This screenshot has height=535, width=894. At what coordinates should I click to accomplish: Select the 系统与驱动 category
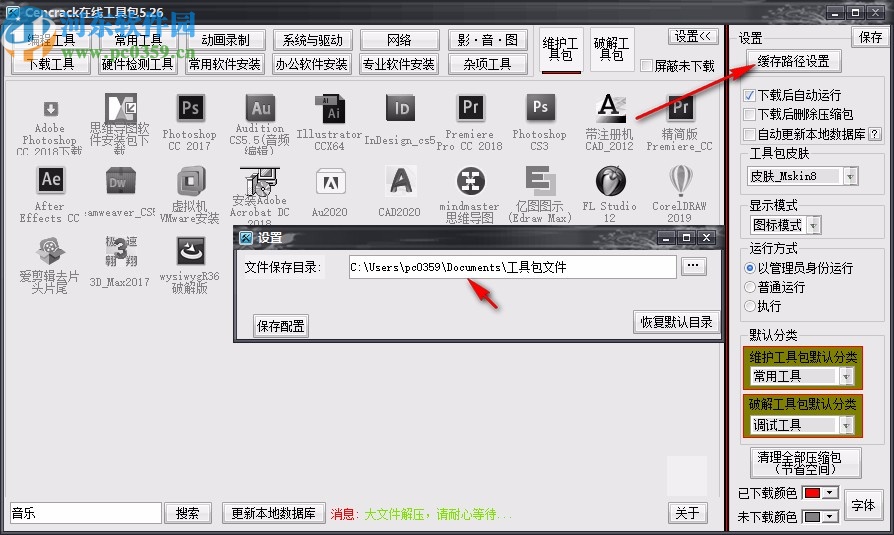pos(312,40)
